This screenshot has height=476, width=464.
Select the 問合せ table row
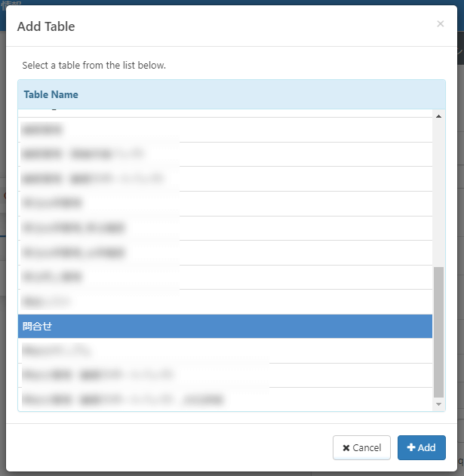225,326
